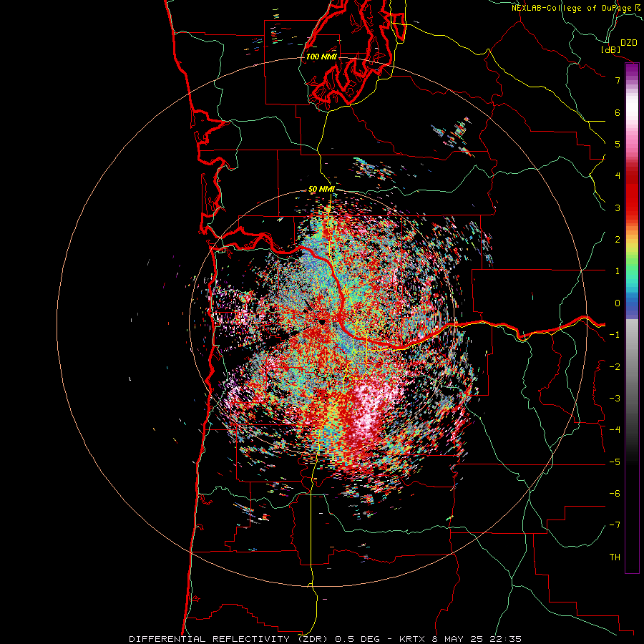644x644 pixels.
Task: Click the color scale value 6
Action: [618, 112]
